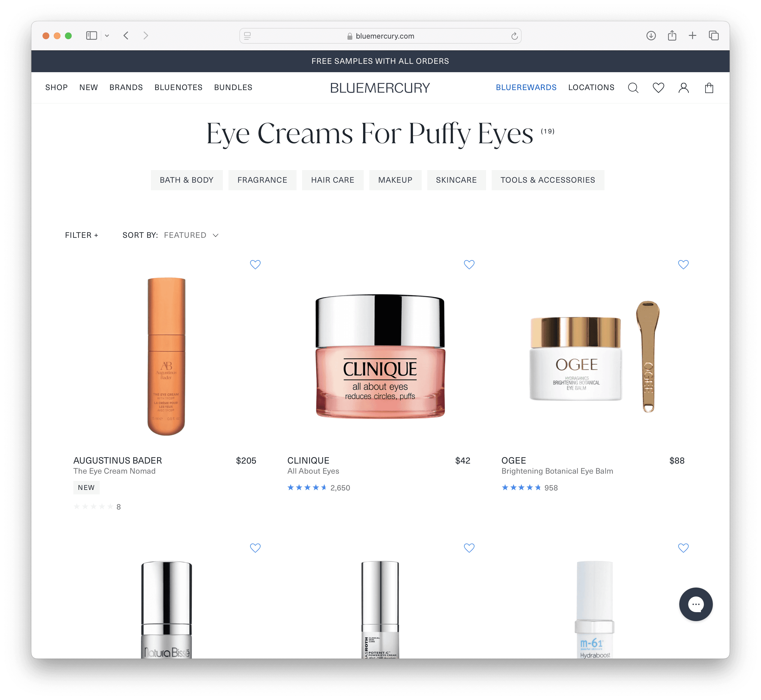Viewport: 761px width, 700px height.
Task: Open the Clinique jar product image
Action: [x=380, y=356]
